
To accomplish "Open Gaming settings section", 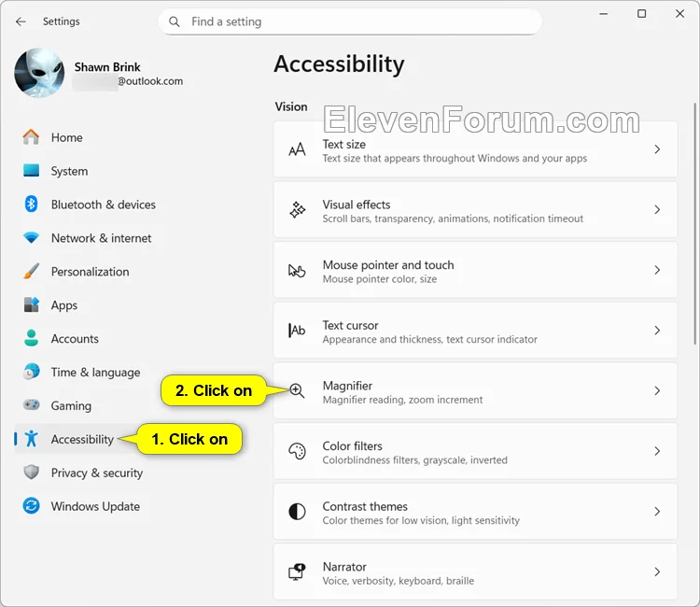I will coord(71,405).
